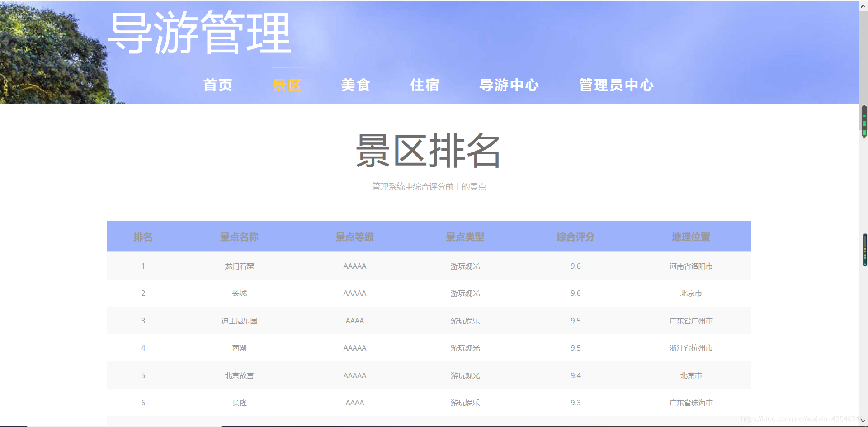Click the 地理位置 column header
The height and width of the screenshot is (427, 868).
point(690,237)
